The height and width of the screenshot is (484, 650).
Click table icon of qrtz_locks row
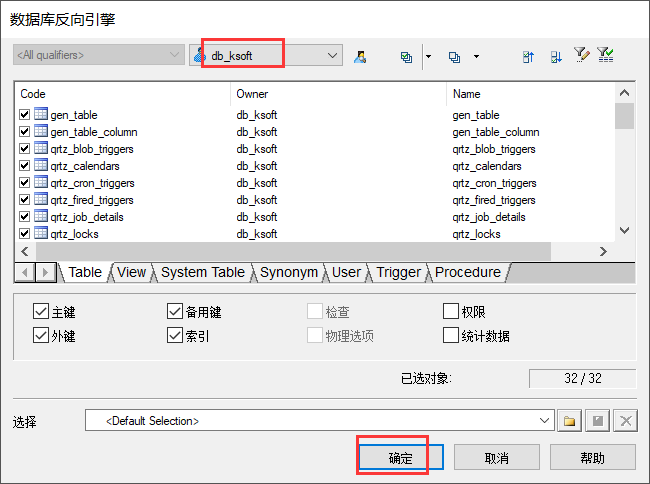tap(41, 233)
